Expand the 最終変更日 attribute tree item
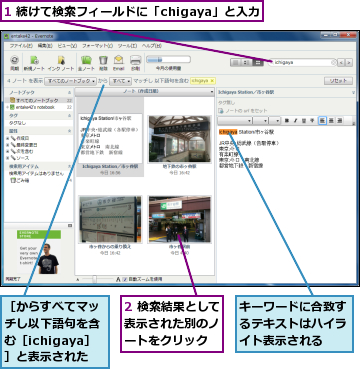The image size is (360, 369). click(x=8, y=145)
